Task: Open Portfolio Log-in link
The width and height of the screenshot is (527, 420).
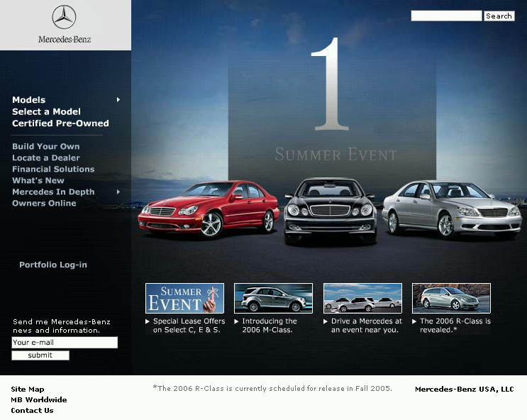Action: [x=53, y=265]
